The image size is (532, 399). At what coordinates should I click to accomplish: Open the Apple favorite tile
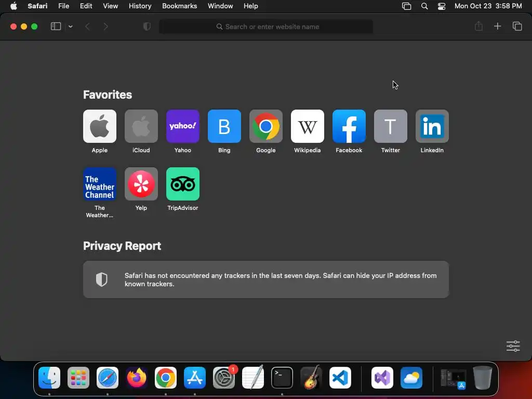[x=99, y=126]
